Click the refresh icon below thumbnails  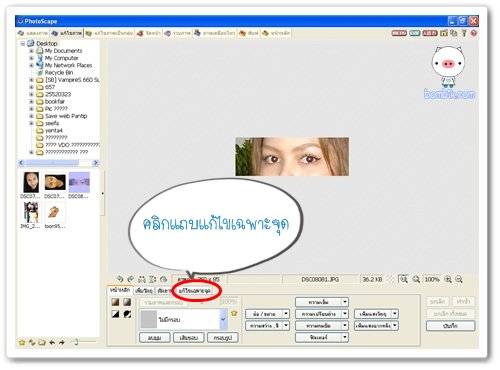point(32,342)
